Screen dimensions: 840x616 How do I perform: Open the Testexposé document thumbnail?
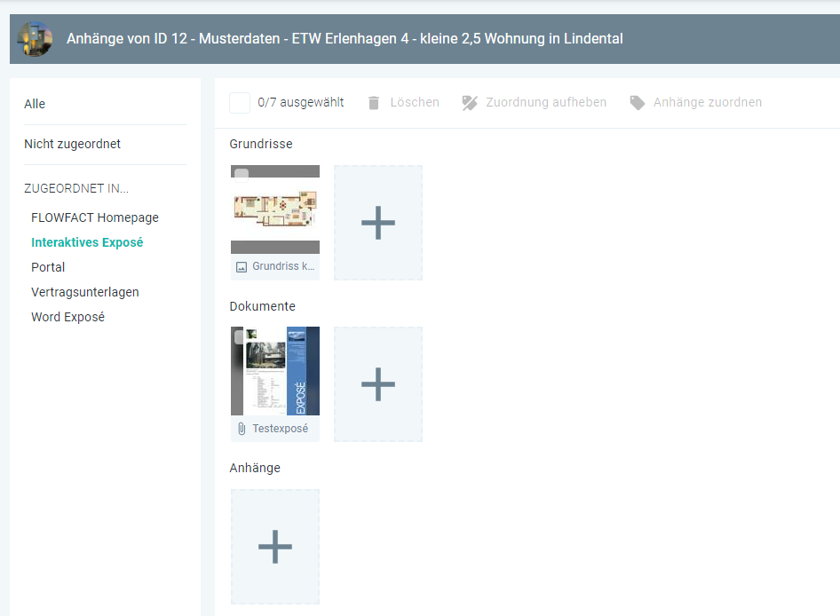pos(275,371)
